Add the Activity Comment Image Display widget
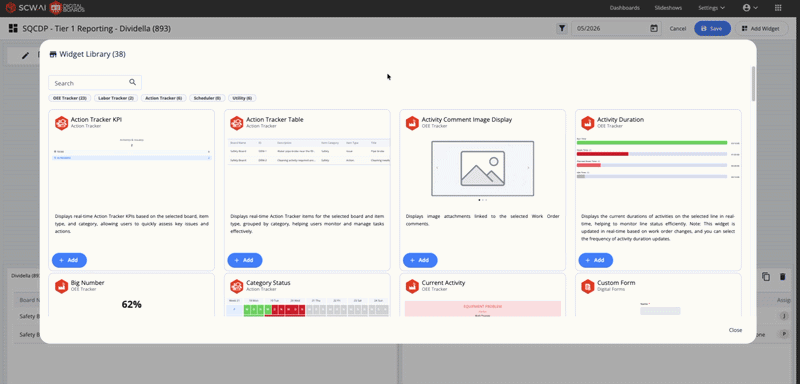Screen dimensions: 800x384 click(420, 260)
